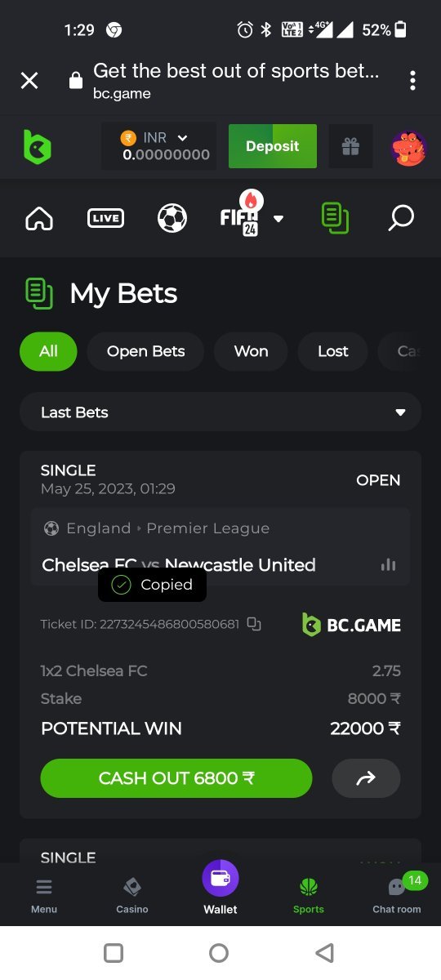Open the LIVE events icon
The height and width of the screenshot is (980, 441).
(105, 218)
